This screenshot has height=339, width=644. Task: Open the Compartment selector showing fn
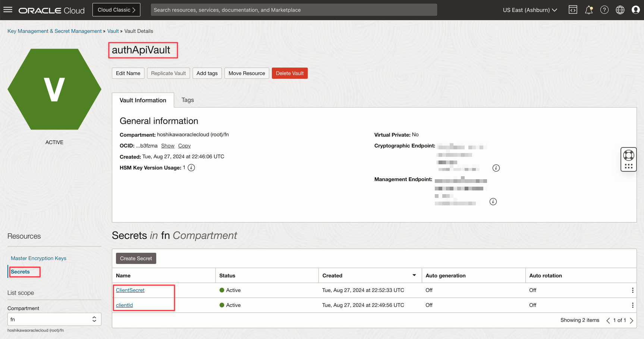tap(54, 319)
